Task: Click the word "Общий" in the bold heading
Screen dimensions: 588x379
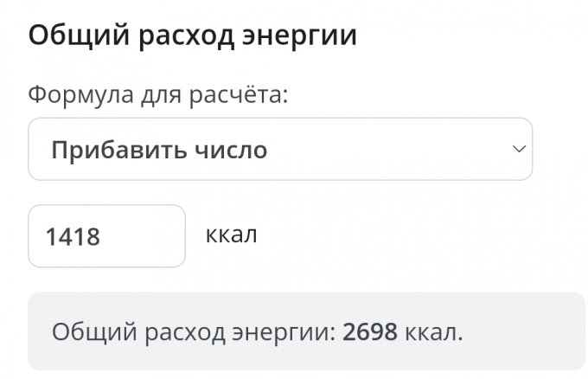Action: point(70,36)
